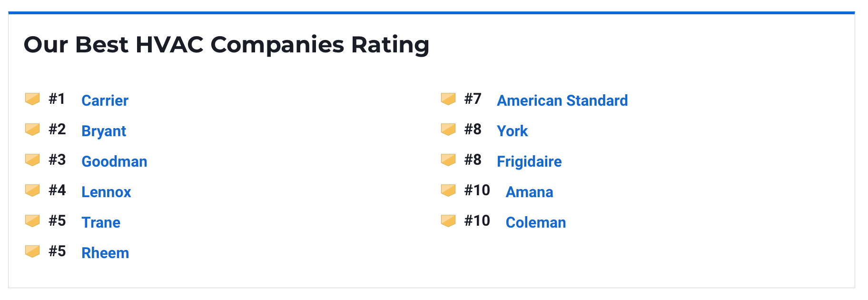Image resolution: width=868 pixels, height=300 pixels.
Task: Open the Lennox review link
Action: coord(106,192)
